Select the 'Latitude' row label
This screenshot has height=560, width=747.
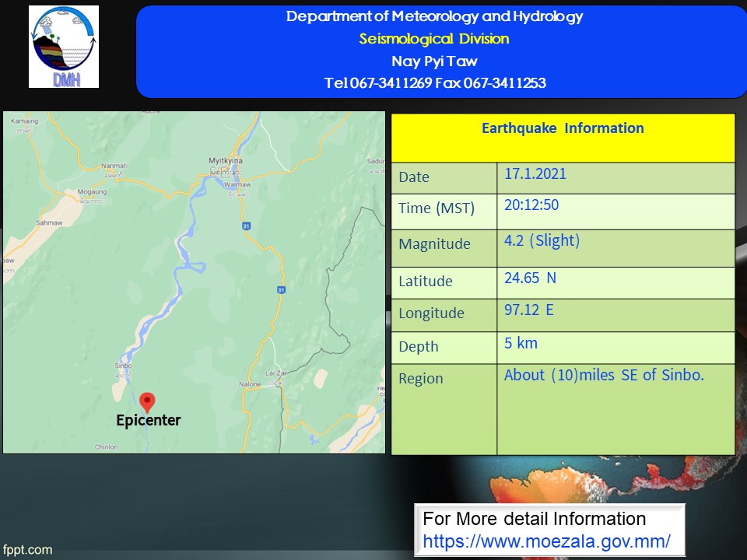[426, 281]
